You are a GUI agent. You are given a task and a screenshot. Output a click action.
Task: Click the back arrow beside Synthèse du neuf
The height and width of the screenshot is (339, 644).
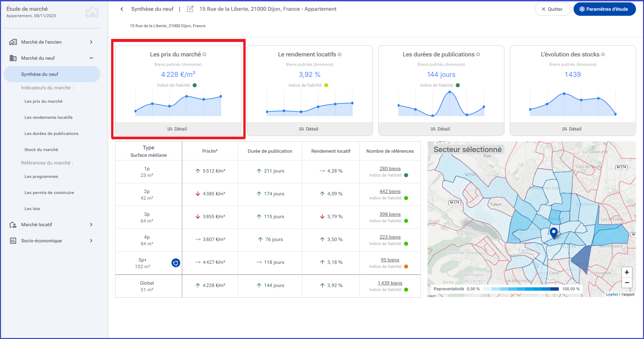[122, 9]
